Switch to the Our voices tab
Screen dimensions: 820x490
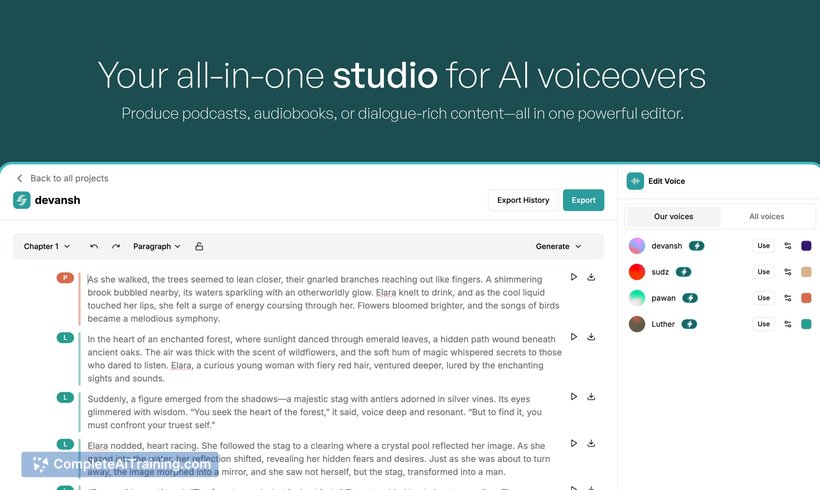click(674, 216)
